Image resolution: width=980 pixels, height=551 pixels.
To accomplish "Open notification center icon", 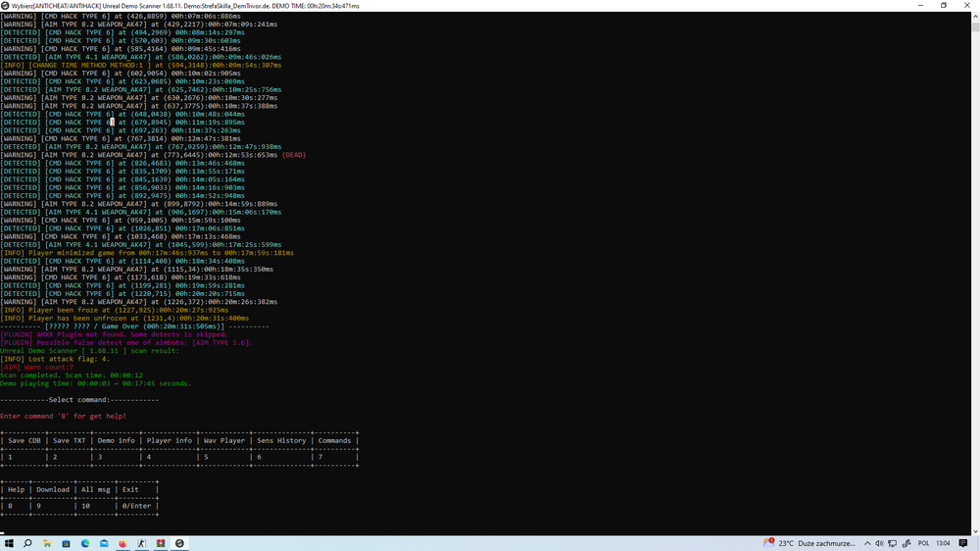I will click(x=963, y=543).
